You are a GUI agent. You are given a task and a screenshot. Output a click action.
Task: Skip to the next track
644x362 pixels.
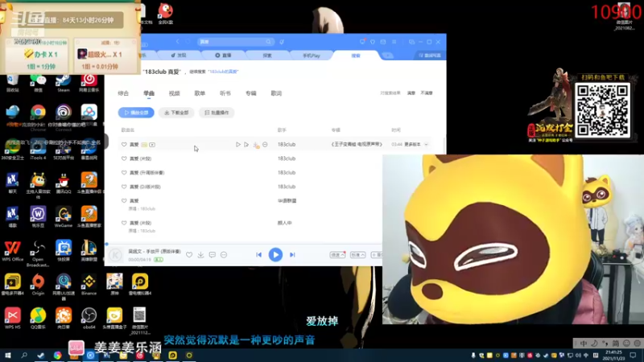(x=292, y=255)
